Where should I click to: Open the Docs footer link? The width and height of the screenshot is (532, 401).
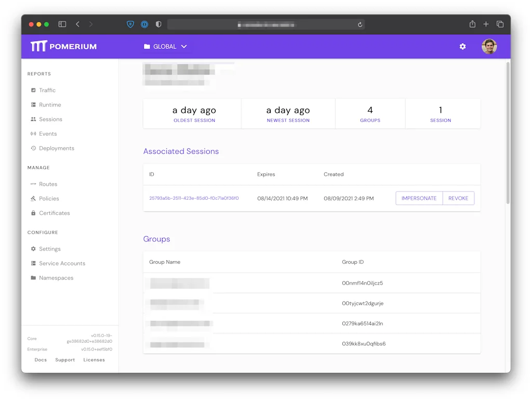coord(41,360)
